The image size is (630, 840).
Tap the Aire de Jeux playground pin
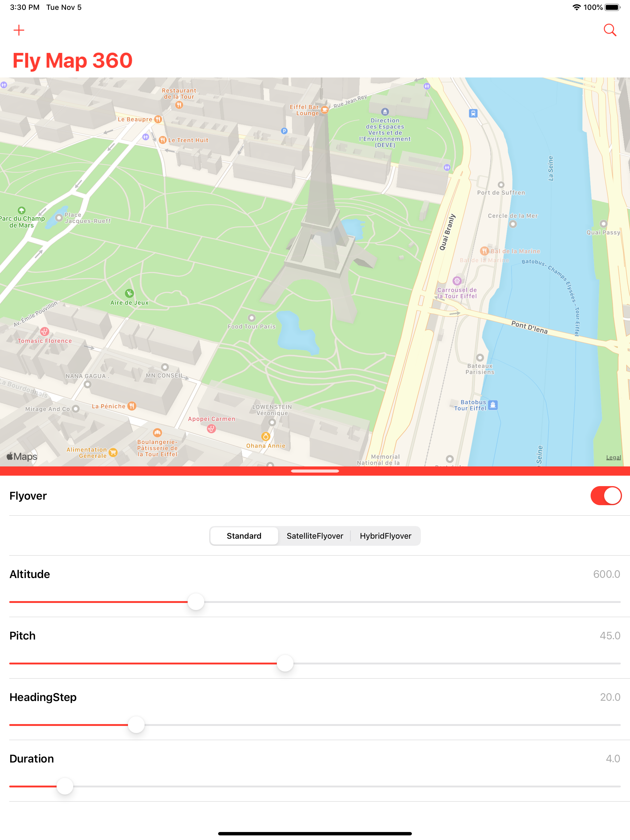tap(130, 293)
